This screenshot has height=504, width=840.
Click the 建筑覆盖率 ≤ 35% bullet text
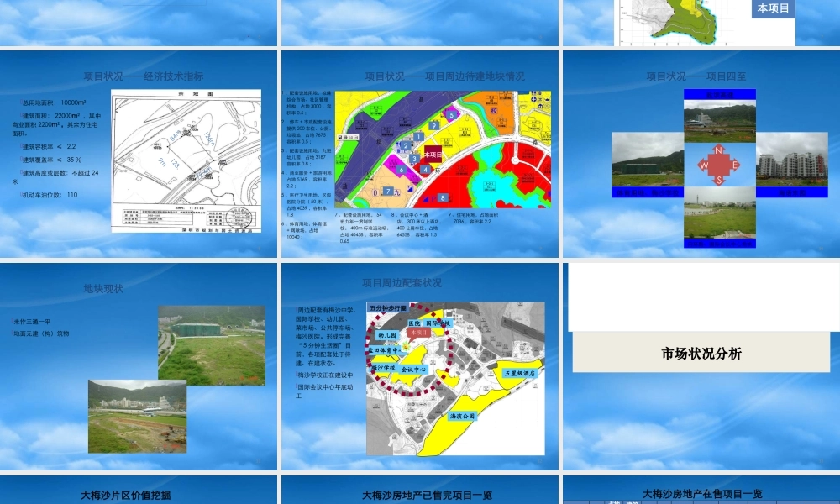pyautogui.click(x=51, y=160)
